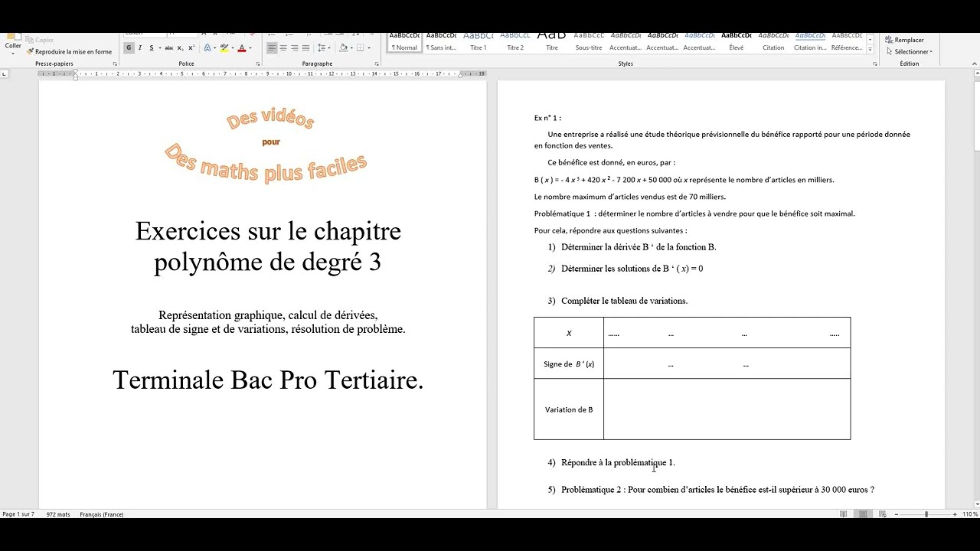Align text right
The height and width of the screenshot is (551, 980).
295,47
